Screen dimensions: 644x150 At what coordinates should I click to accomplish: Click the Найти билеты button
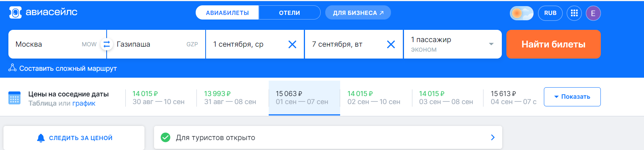(553, 44)
